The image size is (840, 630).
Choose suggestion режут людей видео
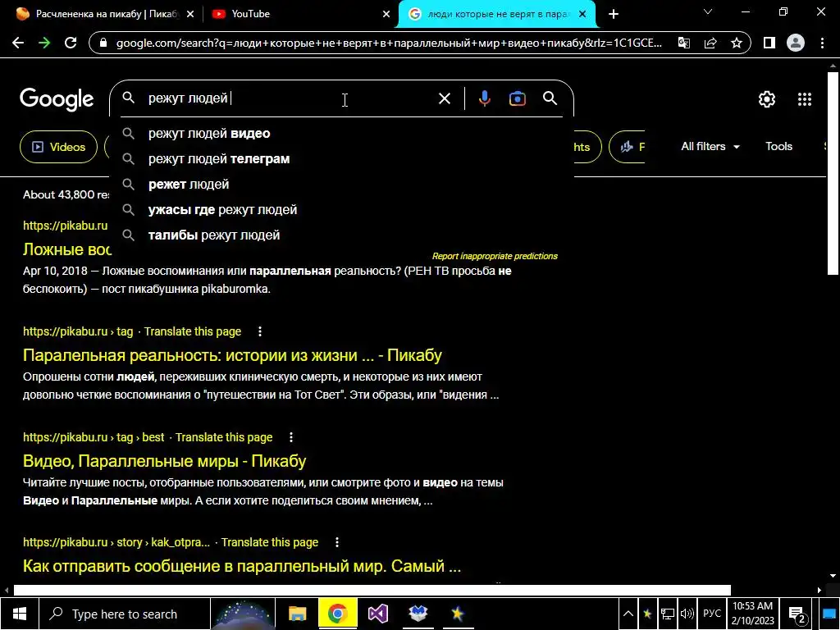pos(342,134)
